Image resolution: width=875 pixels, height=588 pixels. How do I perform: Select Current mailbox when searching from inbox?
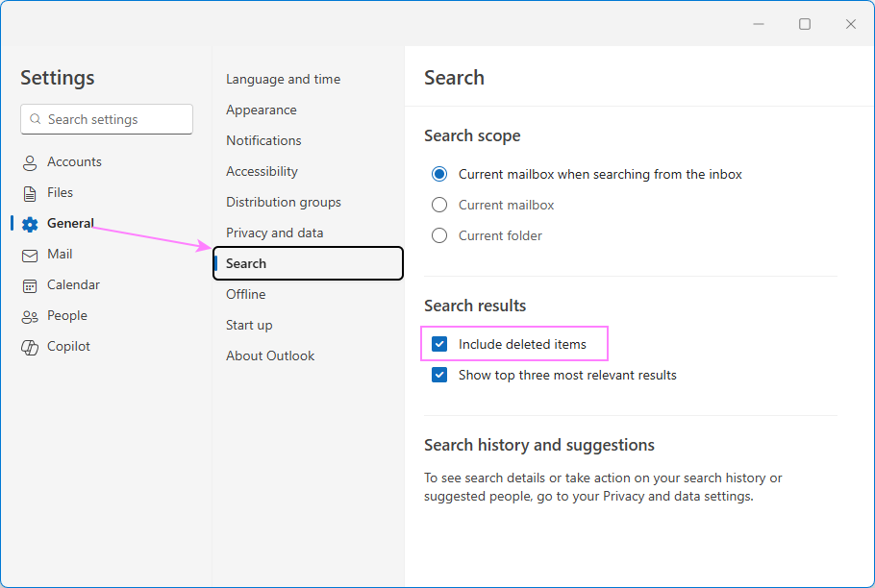coord(439,174)
